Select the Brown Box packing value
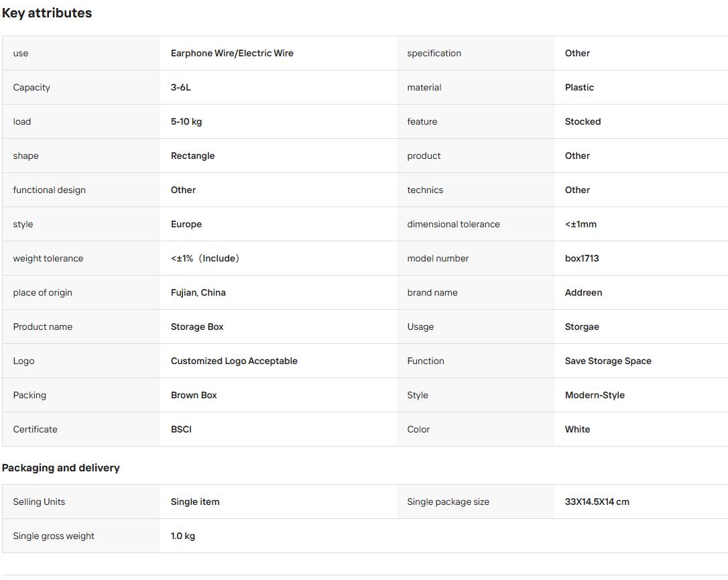This screenshot has height=580, width=728. pos(194,395)
